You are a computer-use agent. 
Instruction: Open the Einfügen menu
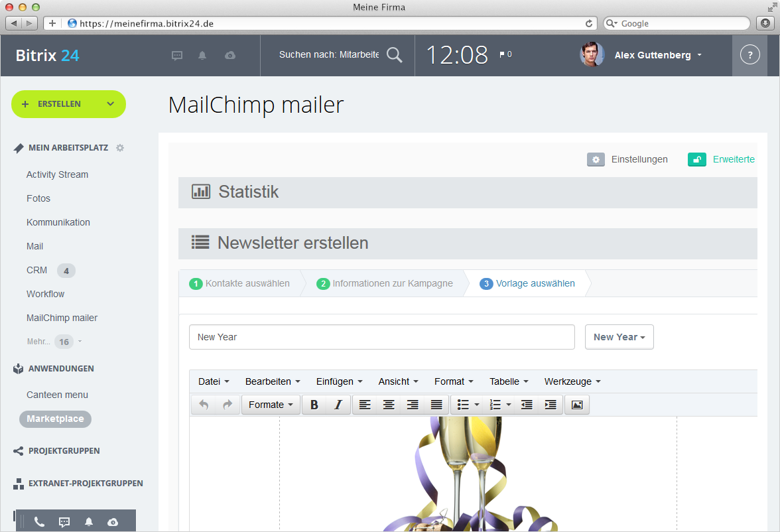point(340,381)
